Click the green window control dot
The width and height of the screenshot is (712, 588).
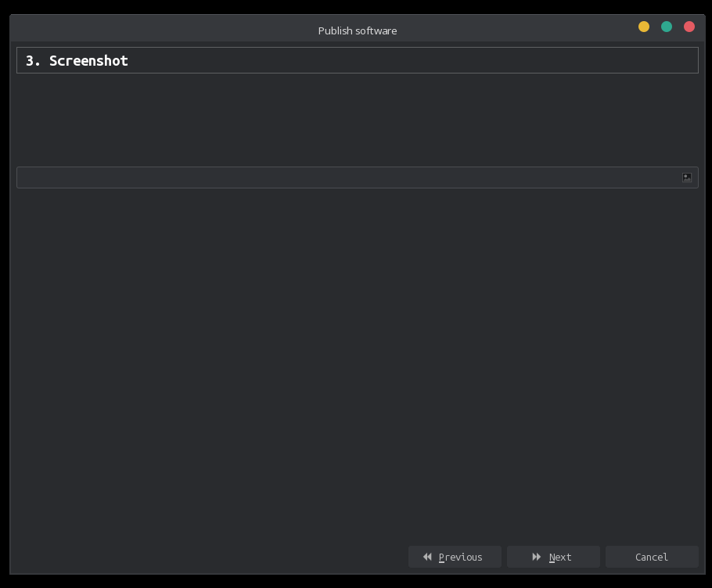pyautogui.click(x=666, y=26)
